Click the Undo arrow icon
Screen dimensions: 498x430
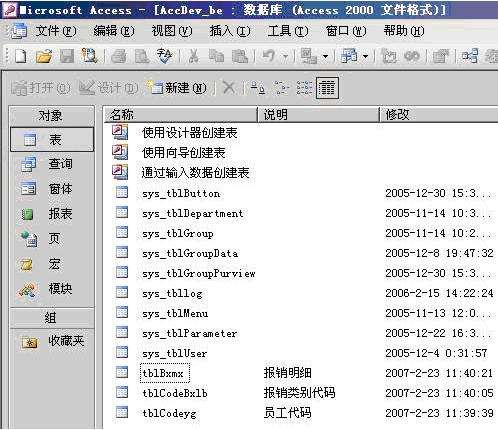pos(269,56)
